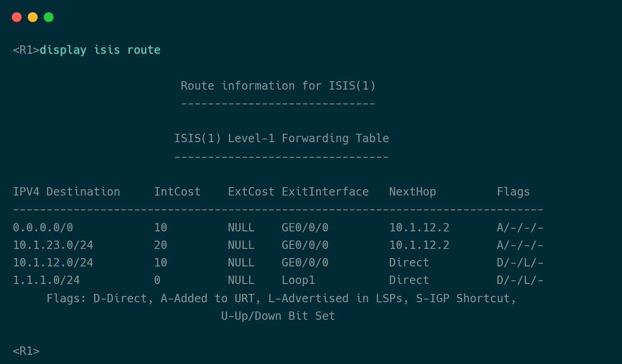Click the IntCost value 20
The width and height of the screenshot is (622, 364).
pyautogui.click(x=161, y=245)
